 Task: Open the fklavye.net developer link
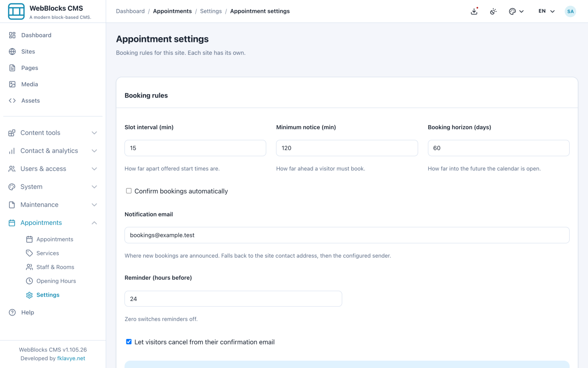tap(71, 358)
